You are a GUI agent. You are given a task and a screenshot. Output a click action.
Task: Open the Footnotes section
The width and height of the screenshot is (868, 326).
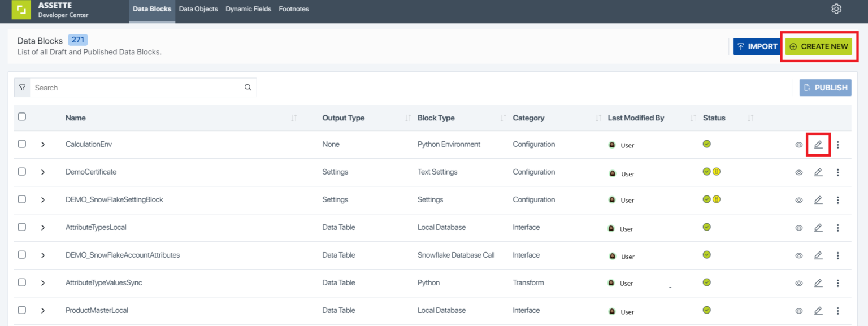pos(294,8)
